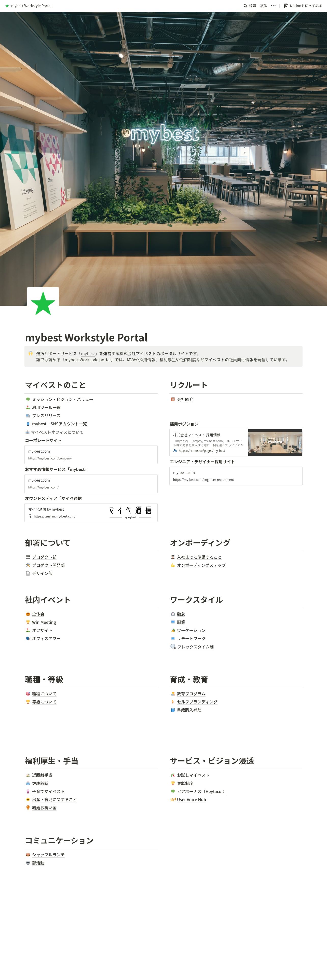Click the リクルート heading

pyautogui.click(x=189, y=385)
